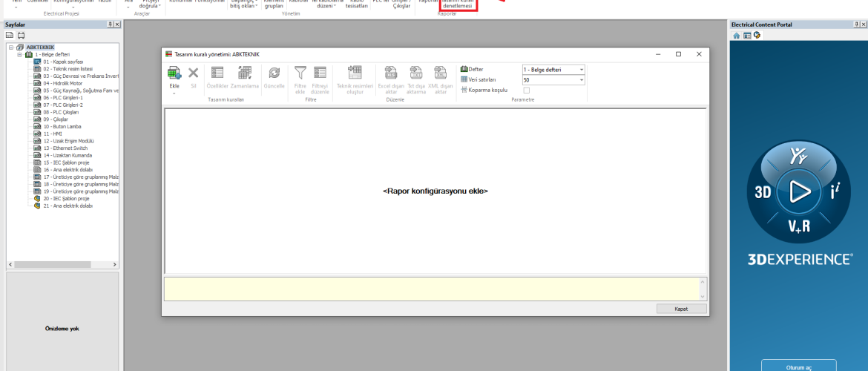Click the components view icon in Sayfalar panel

[21, 35]
